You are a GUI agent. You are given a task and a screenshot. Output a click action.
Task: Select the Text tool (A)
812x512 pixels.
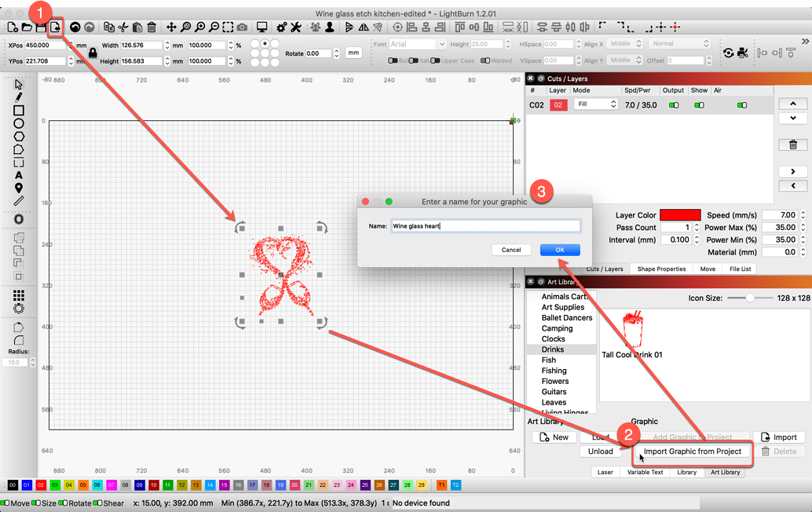(19, 175)
